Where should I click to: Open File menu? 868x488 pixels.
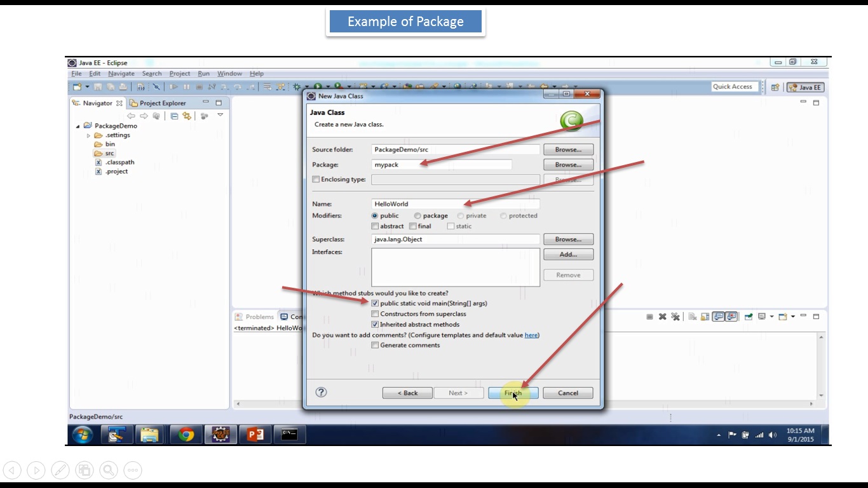(x=76, y=74)
